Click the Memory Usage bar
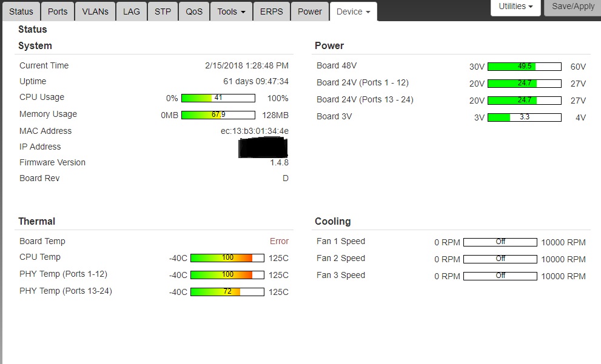The width and height of the screenshot is (601, 364). 218,115
